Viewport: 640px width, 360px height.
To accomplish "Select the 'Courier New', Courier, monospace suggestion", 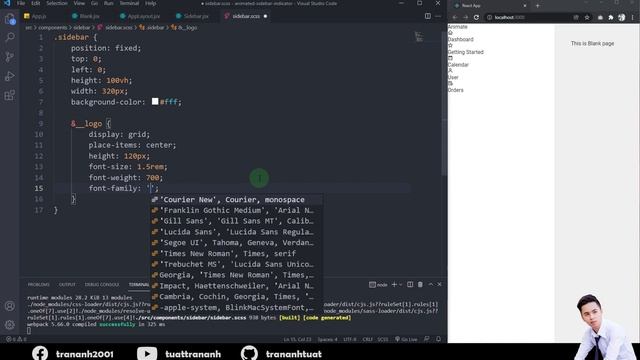I will click(236, 200).
